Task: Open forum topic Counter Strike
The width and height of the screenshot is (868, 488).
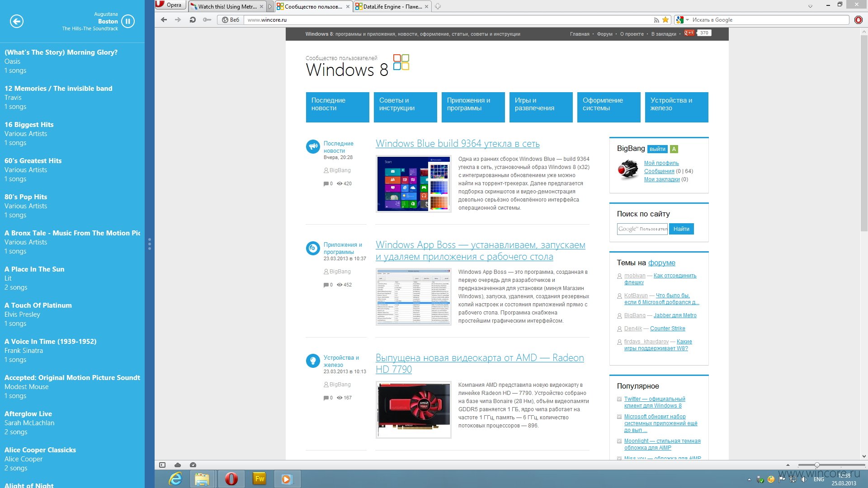Action: click(x=667, y=328)
